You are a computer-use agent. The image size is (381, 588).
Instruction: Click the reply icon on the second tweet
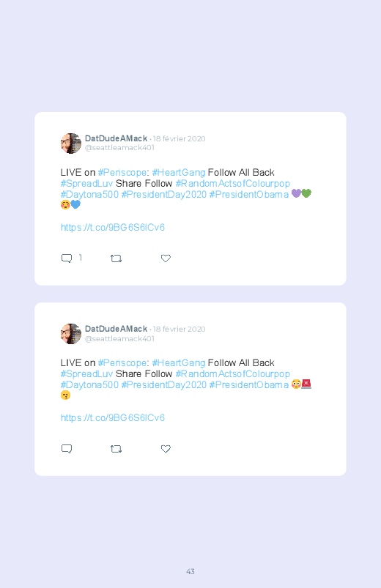tap(67, 449)
